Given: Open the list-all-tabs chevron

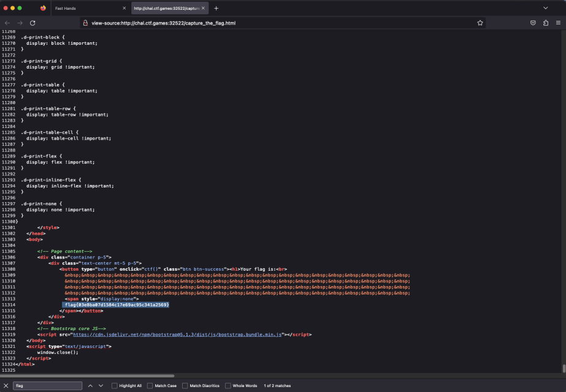Looking at the screenshot, I should [x=546, y=8].
